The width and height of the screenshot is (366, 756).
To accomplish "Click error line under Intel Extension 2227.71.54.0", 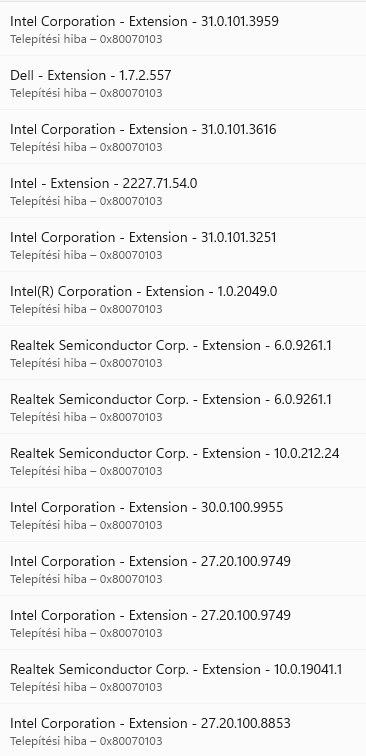I will coord(86,201).
